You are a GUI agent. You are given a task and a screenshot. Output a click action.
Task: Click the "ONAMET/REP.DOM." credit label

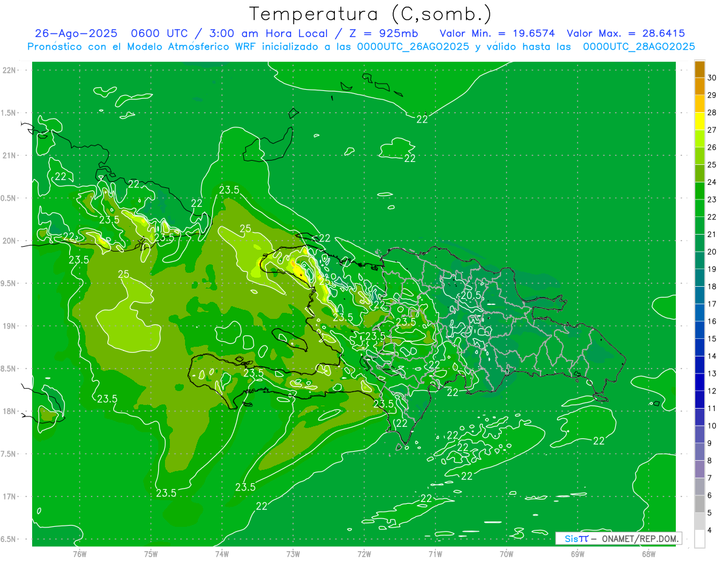click(641, 538)
